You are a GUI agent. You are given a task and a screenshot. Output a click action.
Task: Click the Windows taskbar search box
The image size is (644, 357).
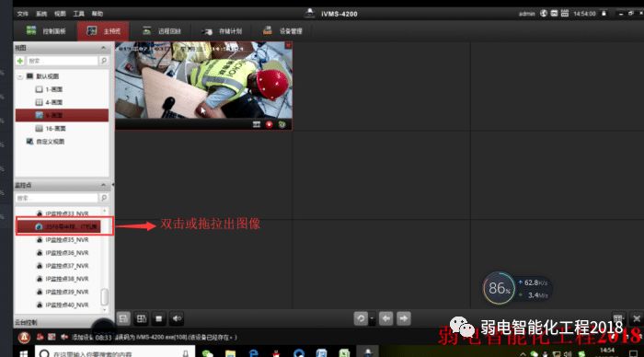coord(115,352)
